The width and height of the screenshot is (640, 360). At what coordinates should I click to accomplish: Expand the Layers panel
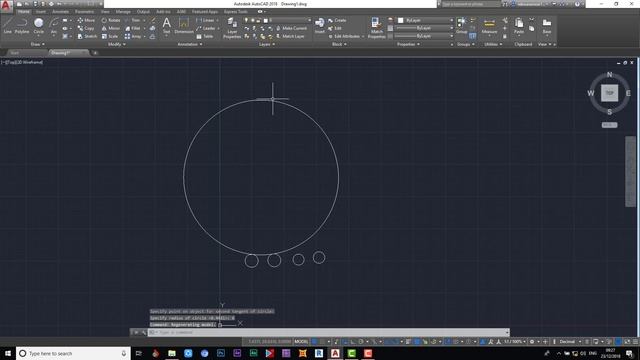(267, 44)
